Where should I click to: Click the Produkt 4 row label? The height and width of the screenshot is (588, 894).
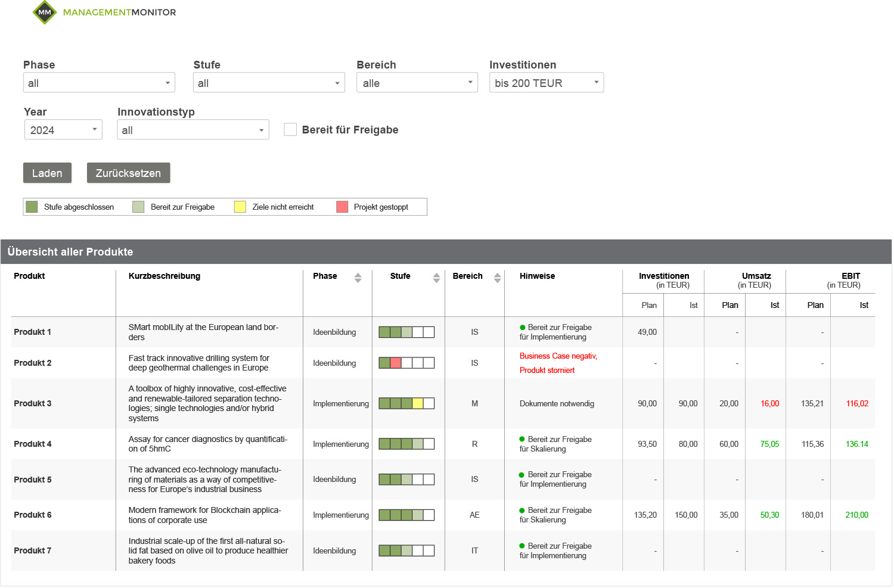point(33,444)
